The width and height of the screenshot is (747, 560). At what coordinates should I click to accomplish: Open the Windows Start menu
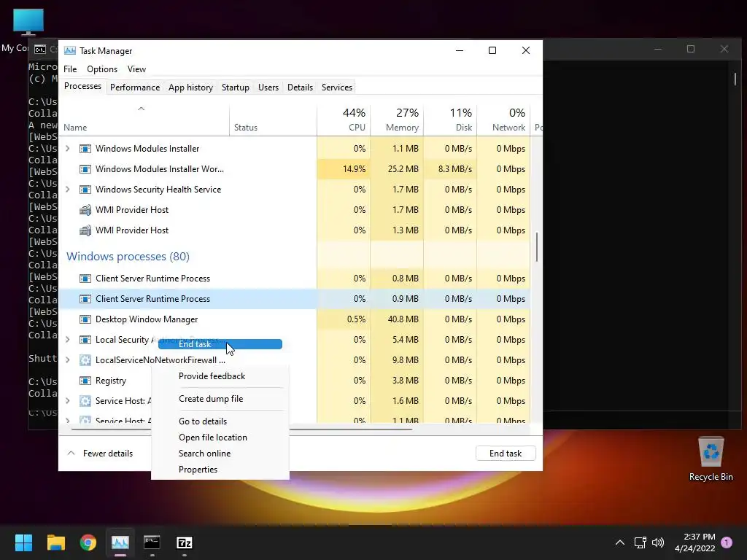pyautogui.click(x=23, y=542)
